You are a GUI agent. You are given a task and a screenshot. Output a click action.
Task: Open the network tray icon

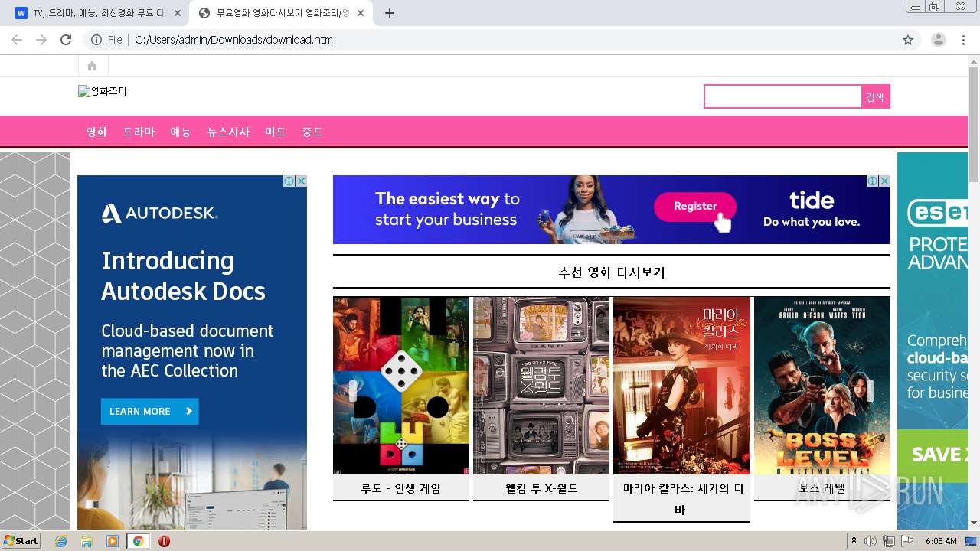[889, 541]
